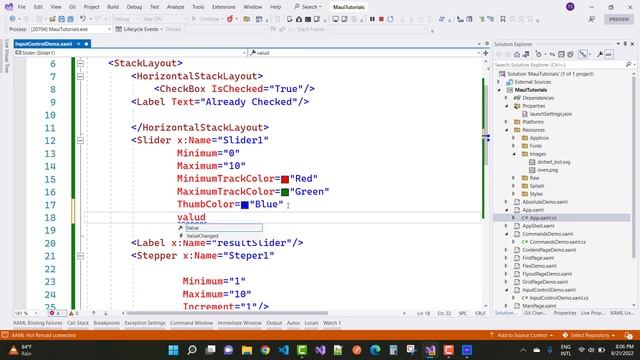This screenshot has width=640, height=360.
Task: Collapse the StackLayout code region
Action: pos(80,63)
